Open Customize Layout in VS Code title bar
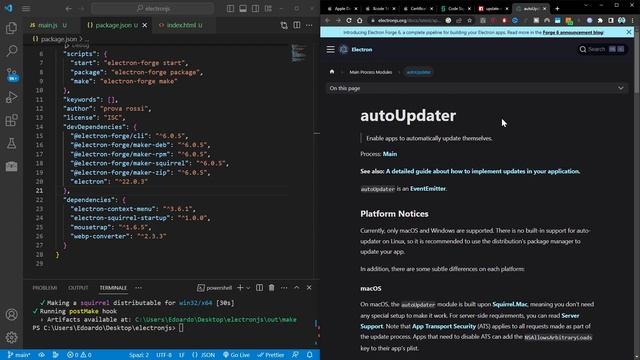Screen dimensions: 640x360 click(x=268, y=9)
